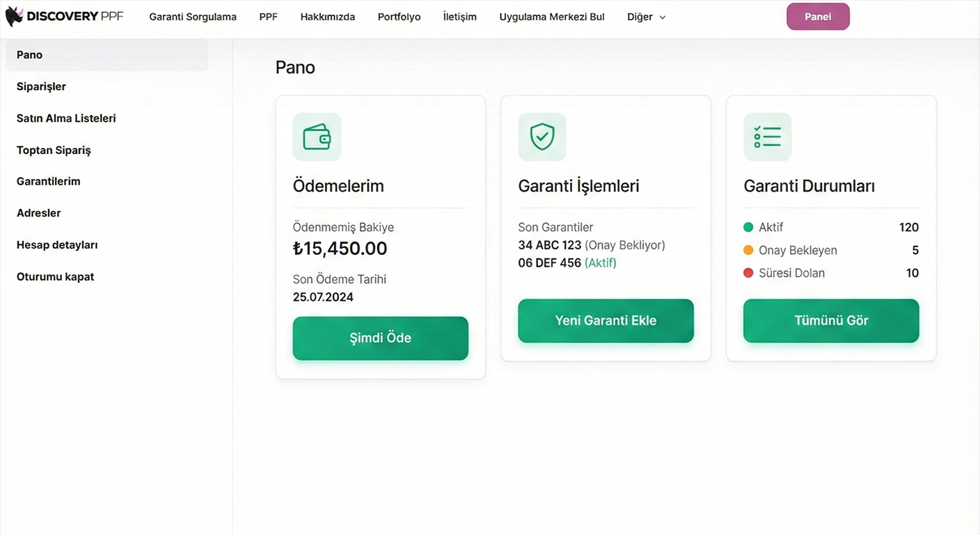Click the orange Onay Bekleyen status dot

click(x=748, y=250)
